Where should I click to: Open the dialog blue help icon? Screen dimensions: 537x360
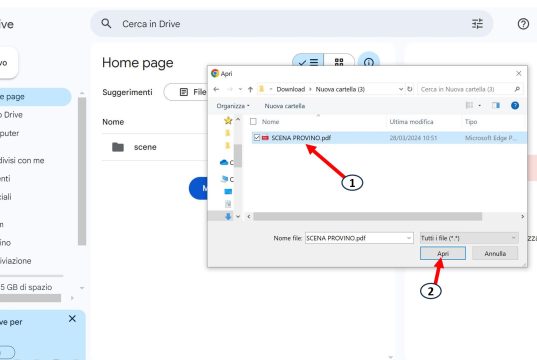coord(515,105)
